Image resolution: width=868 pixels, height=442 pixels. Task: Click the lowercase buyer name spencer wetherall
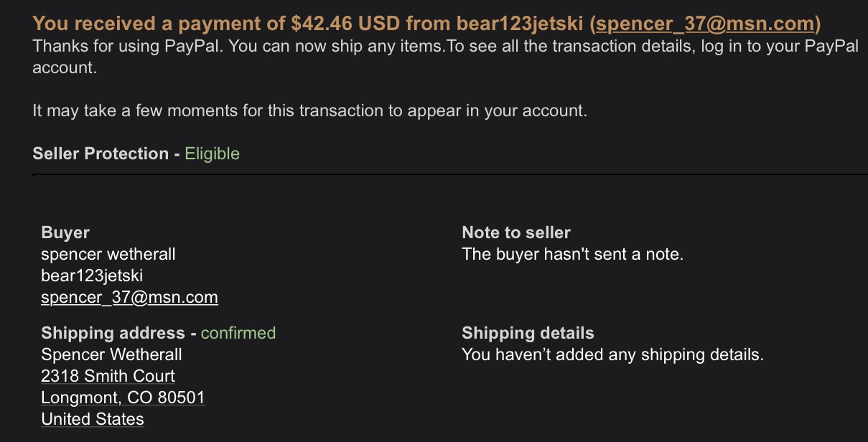(108, 254)
